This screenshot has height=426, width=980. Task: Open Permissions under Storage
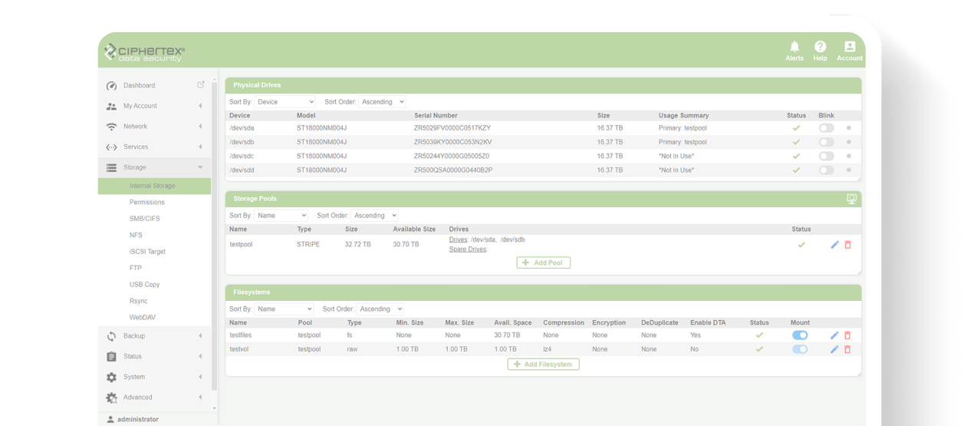point(147,203)
